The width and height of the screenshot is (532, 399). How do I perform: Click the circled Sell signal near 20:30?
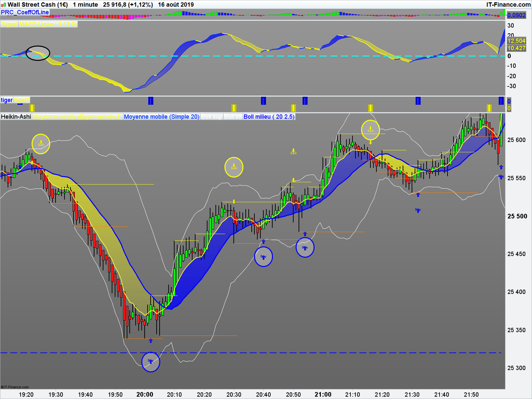coord(234,167)
